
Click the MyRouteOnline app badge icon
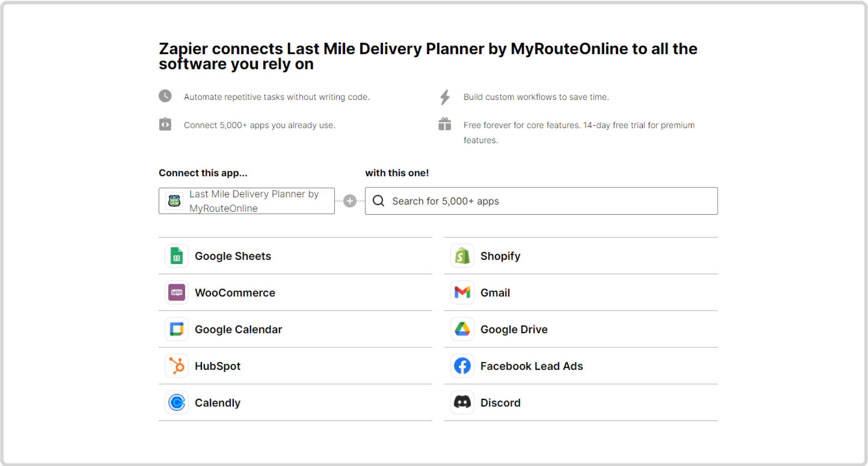pyautogui.click(x=174, y=201)
